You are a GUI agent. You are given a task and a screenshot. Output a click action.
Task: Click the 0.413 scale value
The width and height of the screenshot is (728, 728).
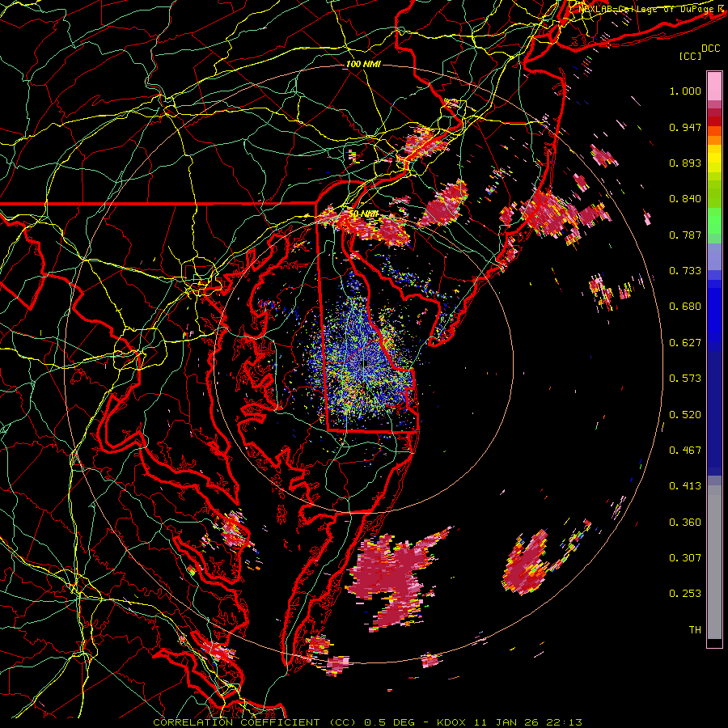pyautogui.click(x=685, y=486)
